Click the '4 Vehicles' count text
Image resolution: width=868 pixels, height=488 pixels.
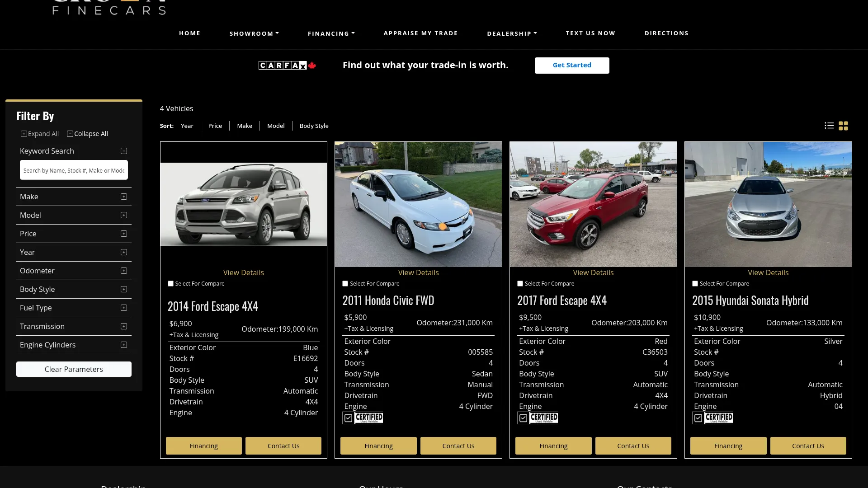point(177,109)
